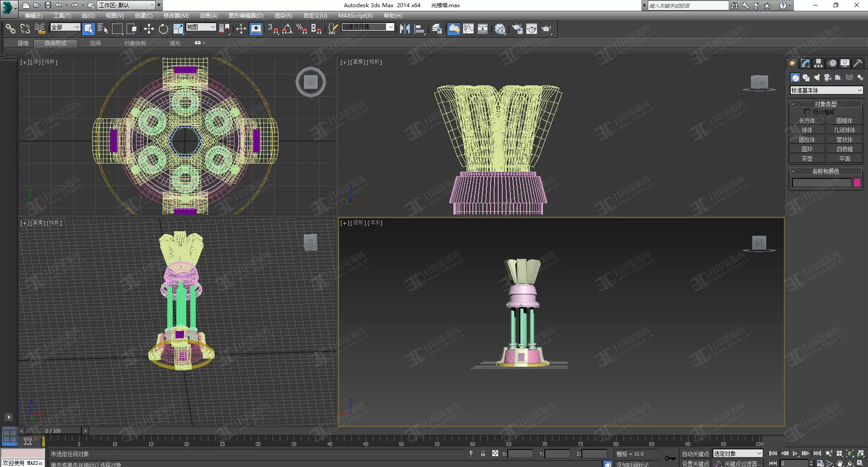
Task: Open 关键点过滤器 key filters
Action: coord(743,464)
